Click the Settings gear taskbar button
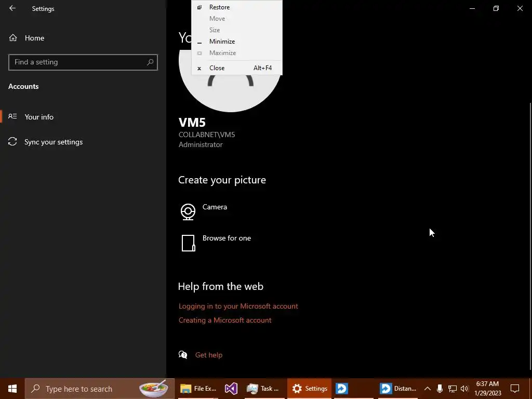Screen dimensions: 532x399 click(310, 389)
